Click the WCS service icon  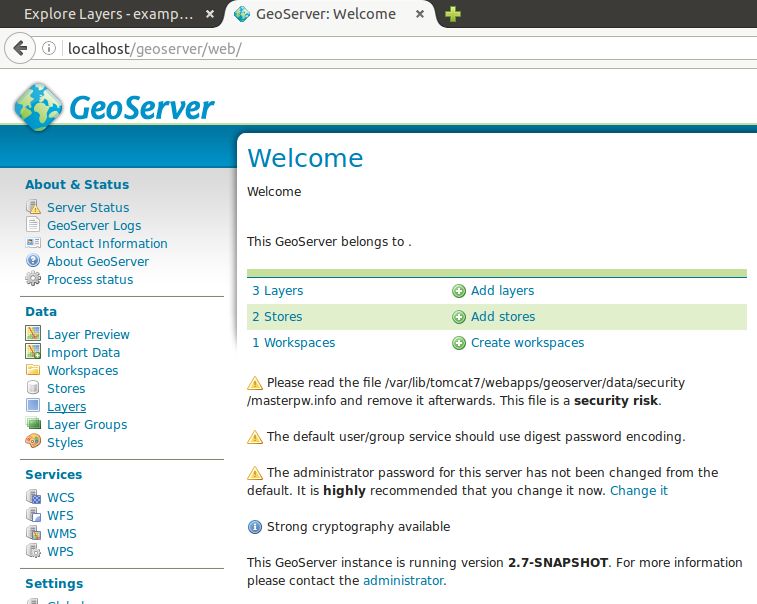[x=33, y=497]
